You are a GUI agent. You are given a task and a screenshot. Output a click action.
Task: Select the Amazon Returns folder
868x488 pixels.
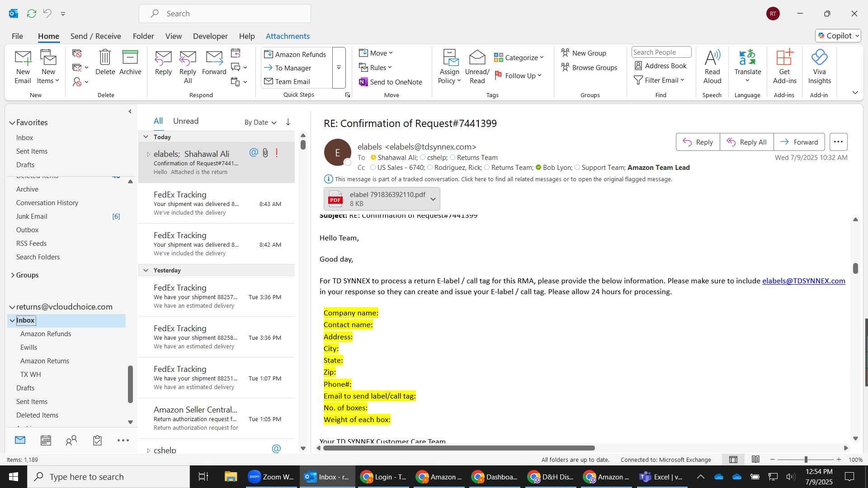(x=45, y=361)
